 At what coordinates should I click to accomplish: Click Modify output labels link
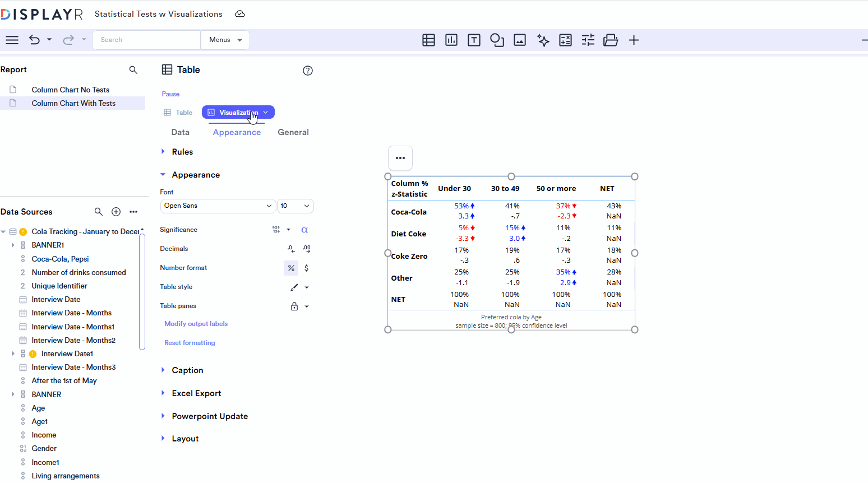(x=196, y=324)
